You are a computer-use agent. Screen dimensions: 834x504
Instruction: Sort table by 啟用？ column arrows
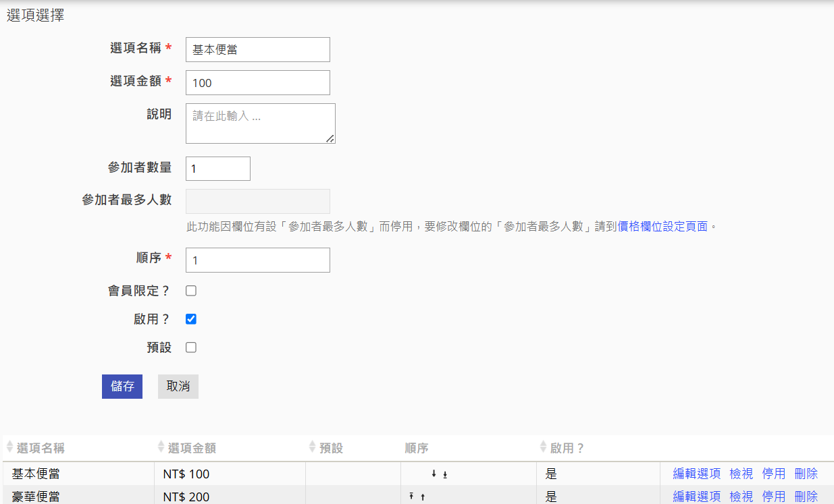tap(543, 447)
